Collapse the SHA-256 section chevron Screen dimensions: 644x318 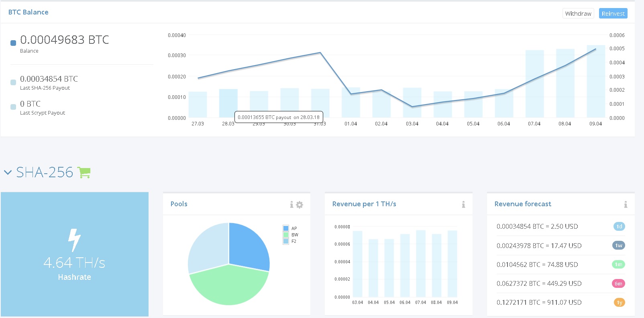(x=8, y=172)
